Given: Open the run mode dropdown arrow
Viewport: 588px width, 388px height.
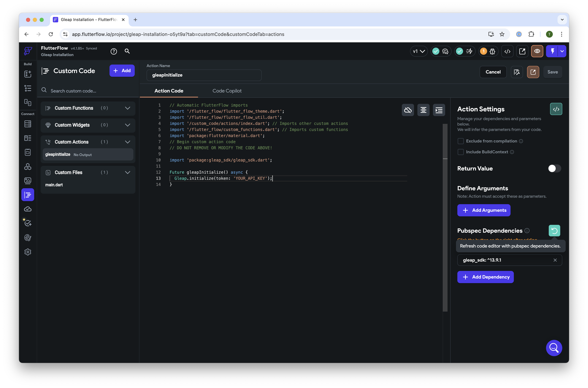Looking at the screenshot, I should point(562,51).
